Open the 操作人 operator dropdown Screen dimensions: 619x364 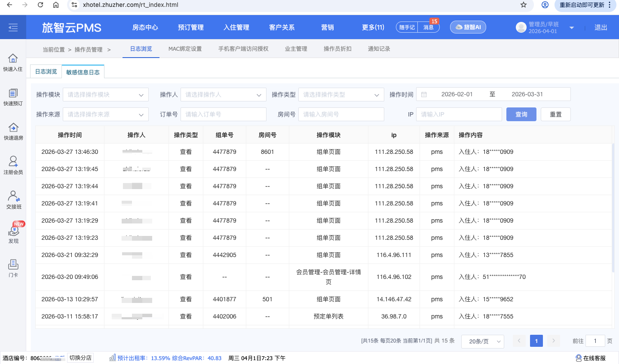(223, 95)
